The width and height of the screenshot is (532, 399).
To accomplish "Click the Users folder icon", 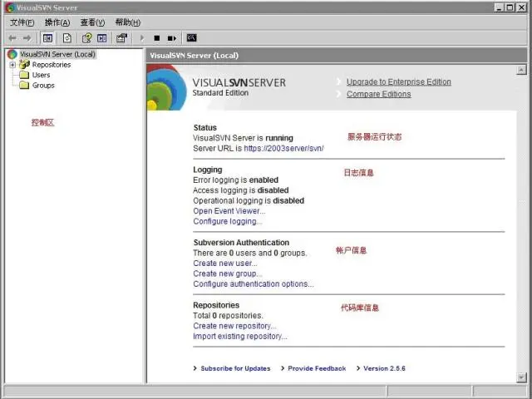I will tap(24, 75).
